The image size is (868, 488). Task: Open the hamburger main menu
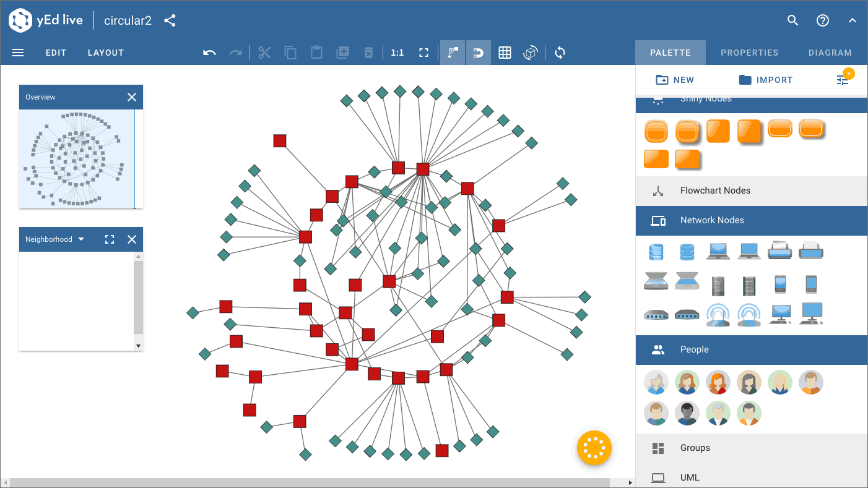(x=18, y=53)
